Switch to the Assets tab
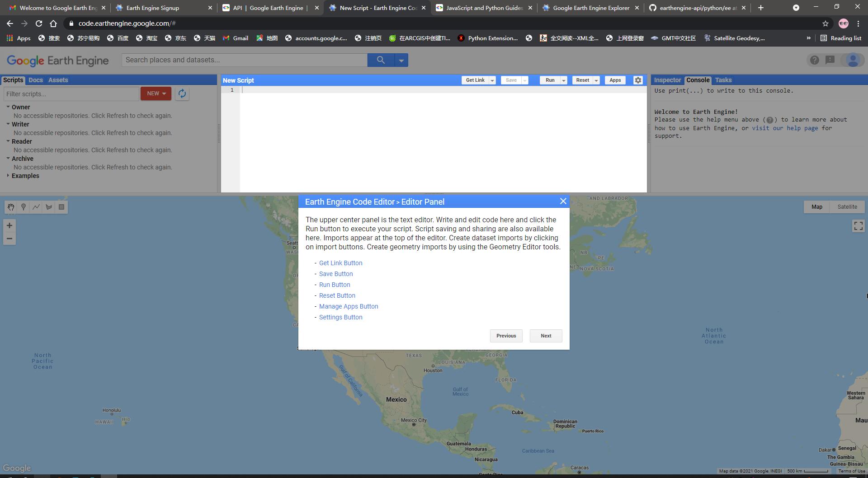Image resolution: width=868 pixels, height=478 pixels. pos(58,80)
